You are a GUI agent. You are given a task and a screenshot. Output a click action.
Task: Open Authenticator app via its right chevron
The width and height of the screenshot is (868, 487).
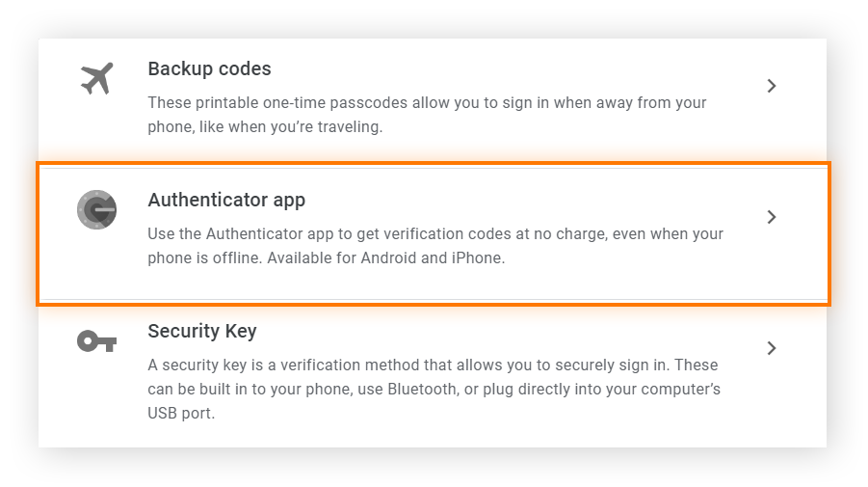pyautogui.click(x=771, y=217)
